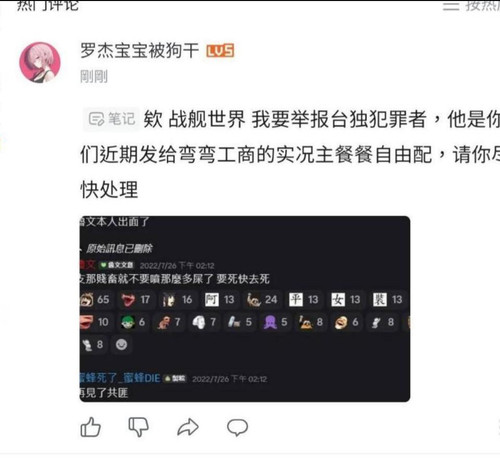Click the 刚刚 timestamp
Viewport: 500px width, 465px height.
point(94,77)
